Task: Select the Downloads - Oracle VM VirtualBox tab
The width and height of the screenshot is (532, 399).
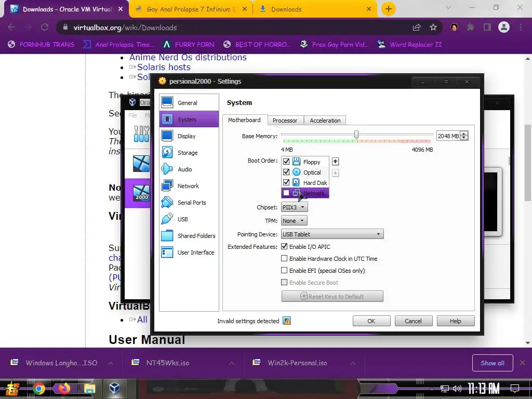Action: coord(66,9)
